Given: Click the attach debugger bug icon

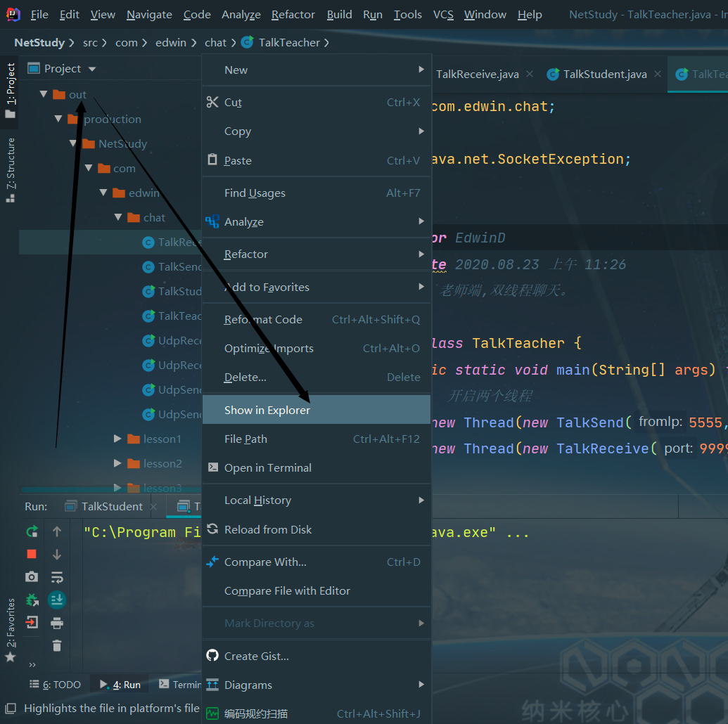Looking at the screenshot, I should click(x=32, y=600).
